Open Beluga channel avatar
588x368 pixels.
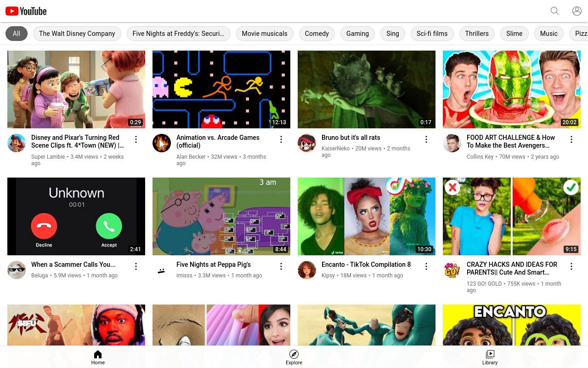coord(17,270)
